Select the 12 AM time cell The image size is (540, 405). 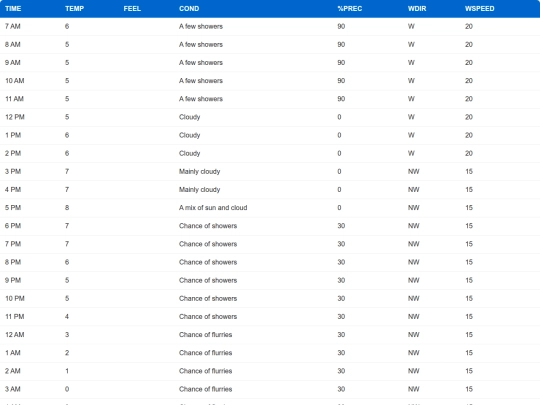click(x=14, y=335)
